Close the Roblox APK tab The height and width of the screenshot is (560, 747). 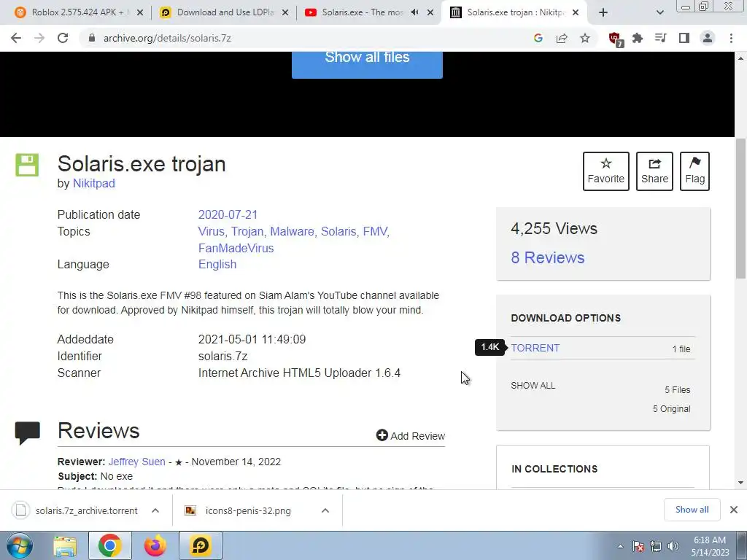tap(140, 13)
